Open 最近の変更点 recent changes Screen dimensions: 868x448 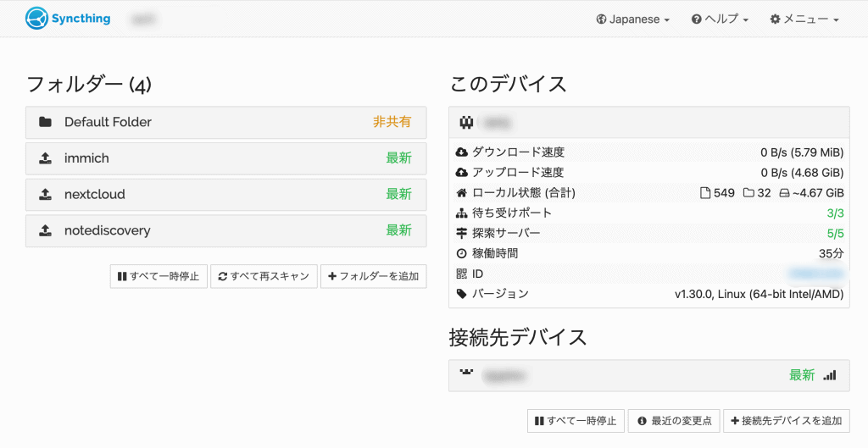[x=674, y=421]
